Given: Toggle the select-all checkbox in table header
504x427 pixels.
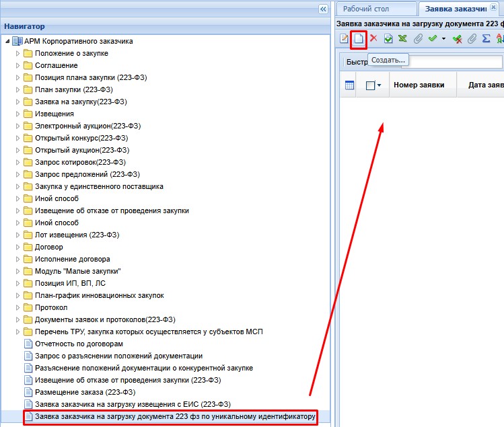Looking at the screenshot, I should coord(370,85).
